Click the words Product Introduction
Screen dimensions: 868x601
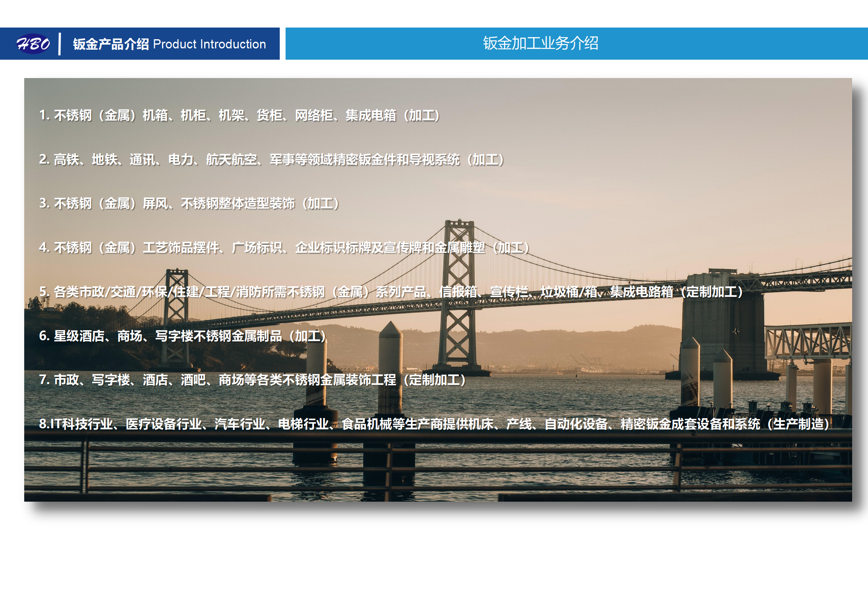point(209,44)
